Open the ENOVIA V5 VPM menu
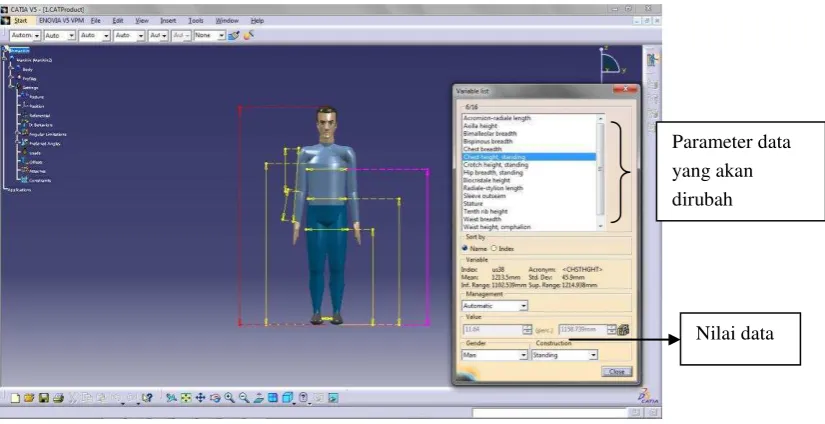 pos(62,21)
